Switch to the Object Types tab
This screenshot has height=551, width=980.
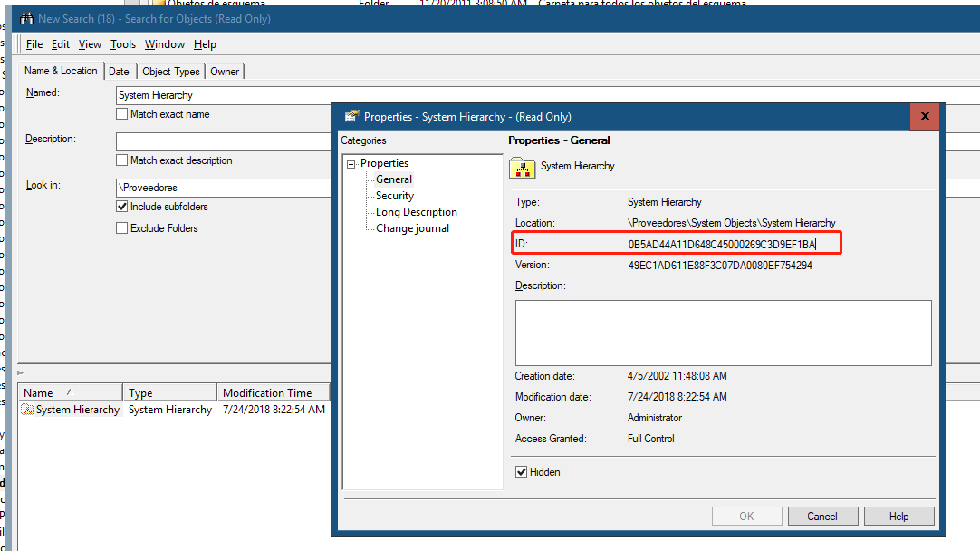pyautogui.click(x=171, y=72)
